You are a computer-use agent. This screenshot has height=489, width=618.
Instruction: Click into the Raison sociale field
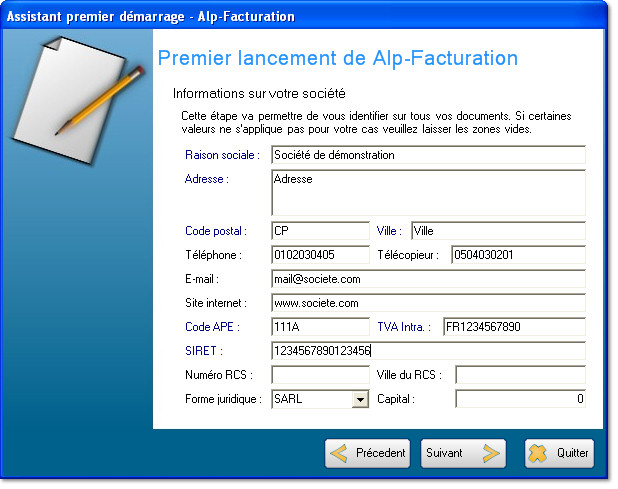[427, 155]
